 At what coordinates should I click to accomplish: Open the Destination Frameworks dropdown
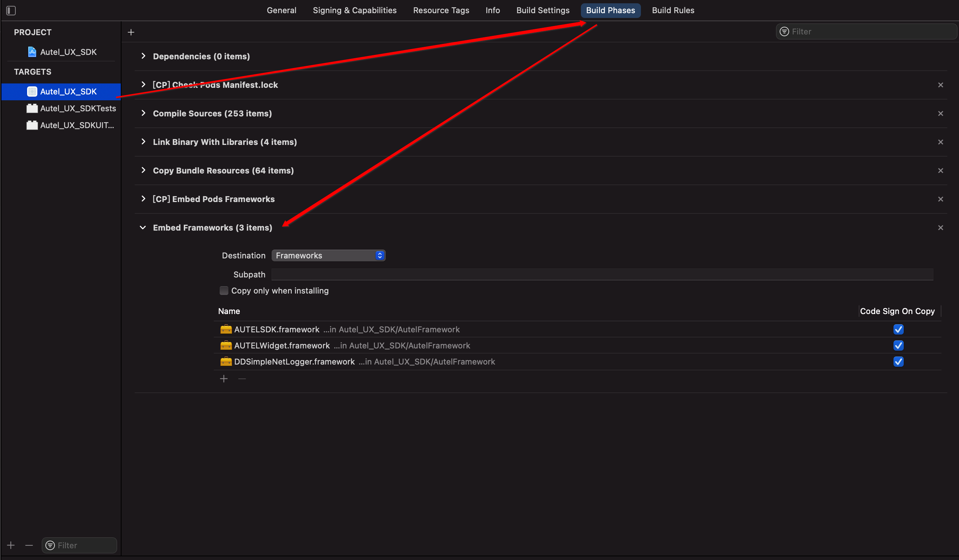[328, 255]
